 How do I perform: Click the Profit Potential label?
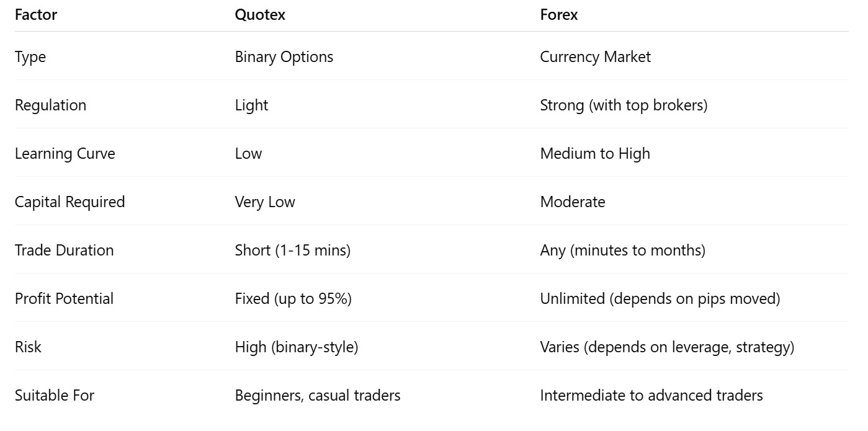pyautogui.click(x=65, y=299)
